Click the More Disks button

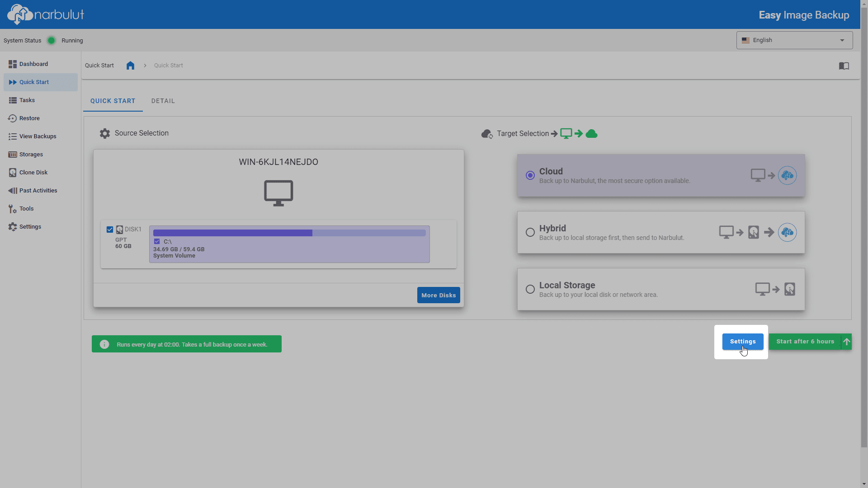(439, 295)
